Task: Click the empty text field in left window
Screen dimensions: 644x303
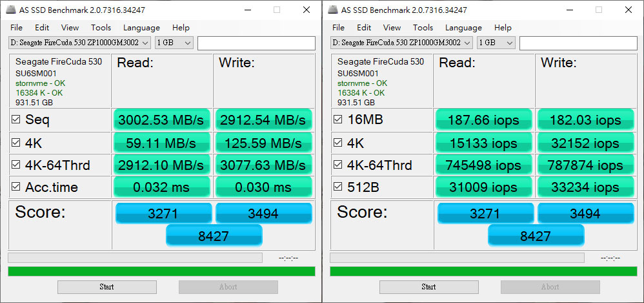Action: 256,43
